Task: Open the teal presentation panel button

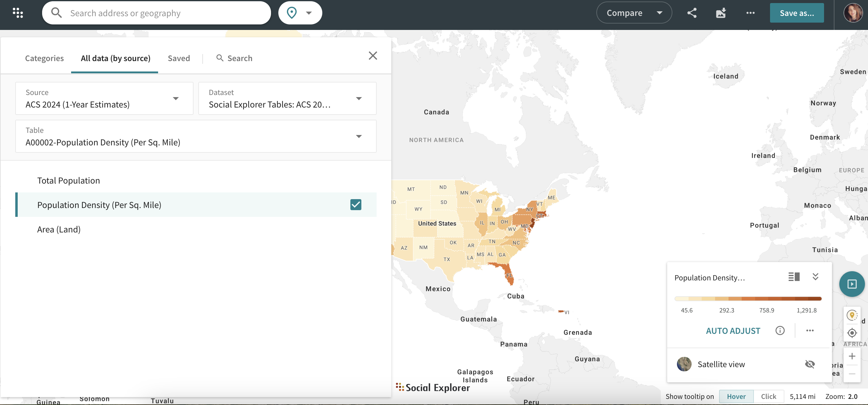Action: coord(852,284)
